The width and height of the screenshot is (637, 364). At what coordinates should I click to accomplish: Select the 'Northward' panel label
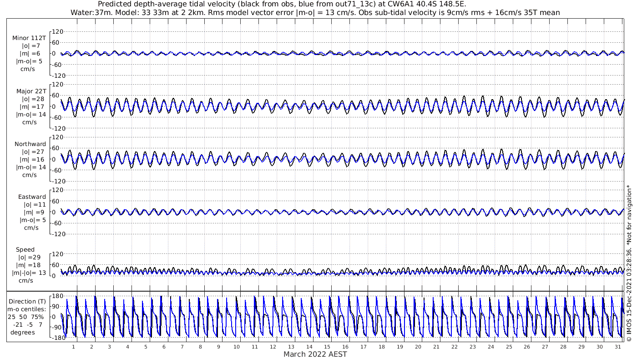30,144
